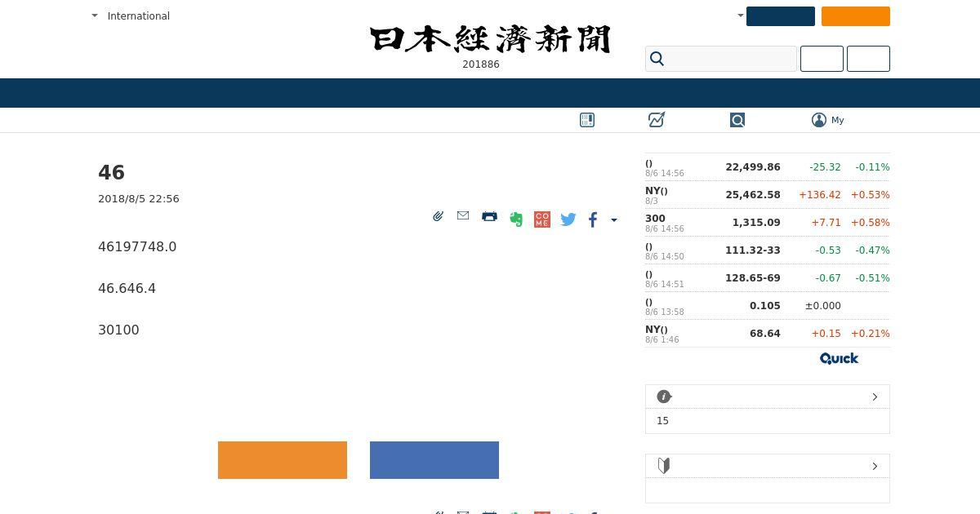Open the NY row showing 25,462.58

tap(768, 195)
